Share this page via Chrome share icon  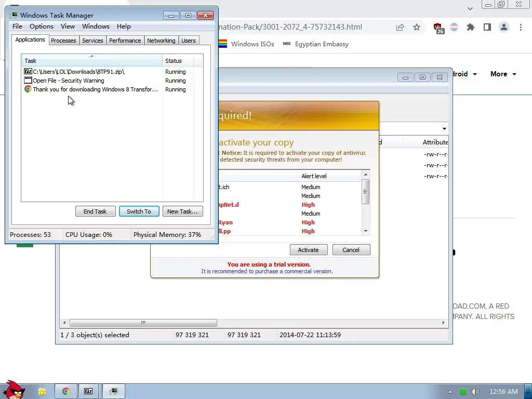(x=400, y=27)
